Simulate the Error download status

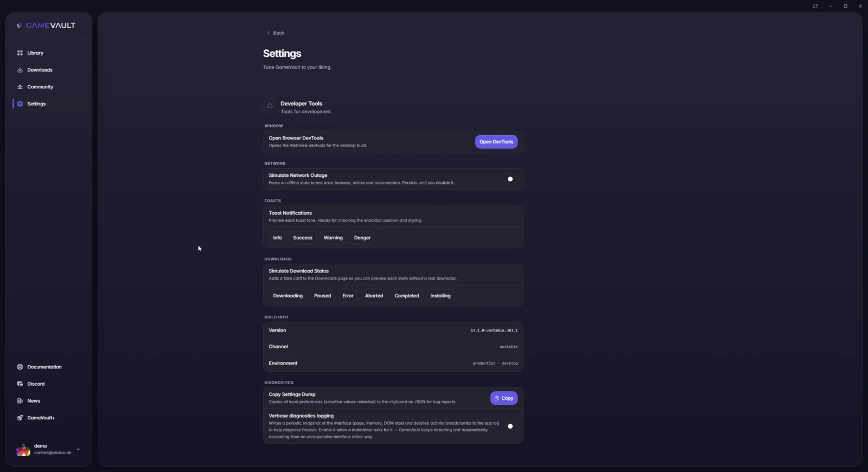click(x=348, y=296)
